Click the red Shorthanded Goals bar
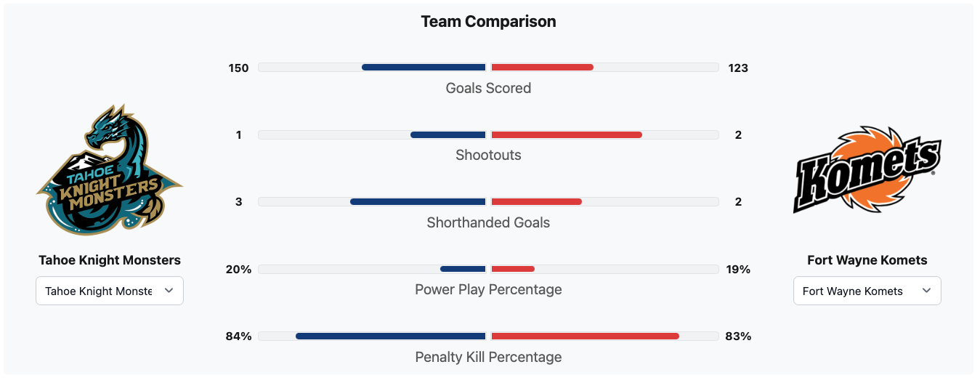980x383 pixels. 536,202
